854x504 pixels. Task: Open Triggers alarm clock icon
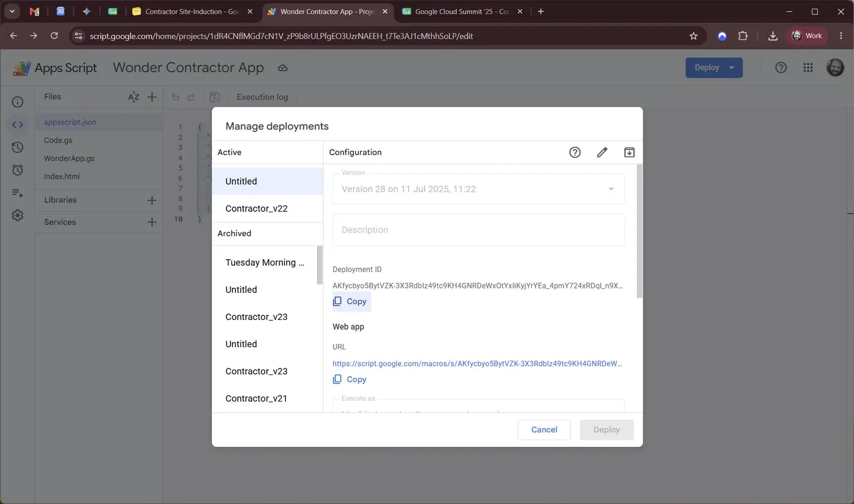[x=18, y=170]
